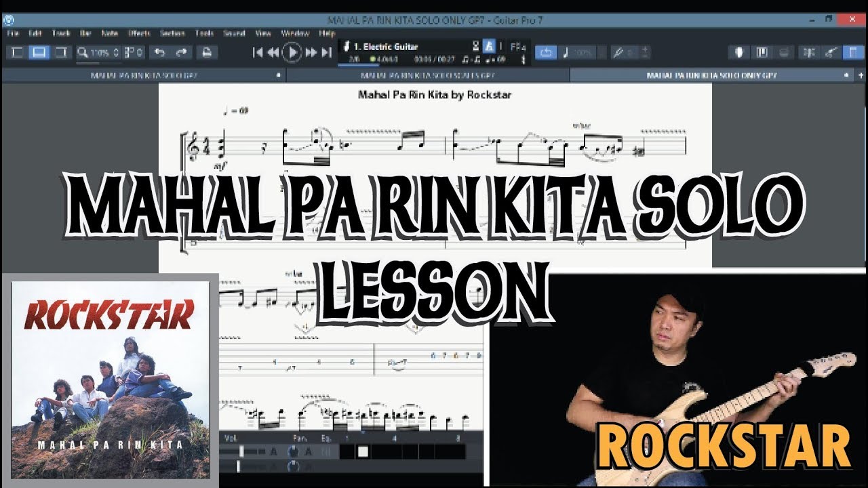Click the F#4 tuner note display
868x488 pixels.
point(518,47)
